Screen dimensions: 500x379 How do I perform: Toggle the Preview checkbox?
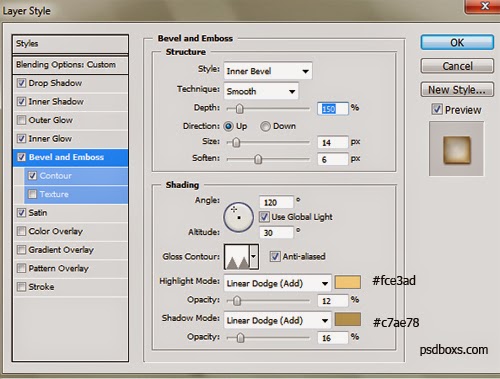click(437, 109)
